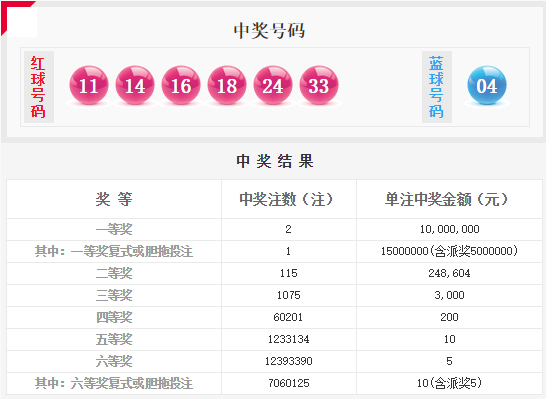Screen dimensions: 546x399
Task: Click the first prize count 2
Action: [288, 229]
